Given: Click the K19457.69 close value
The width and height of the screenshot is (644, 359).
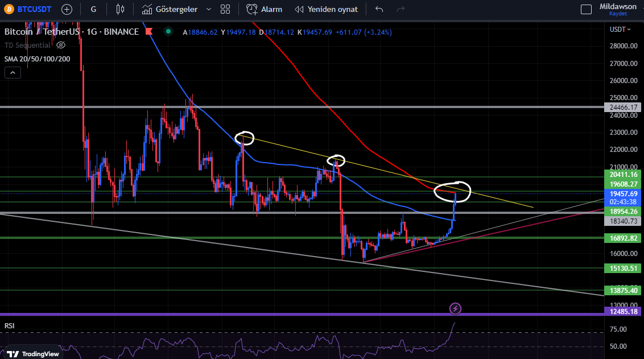Looking at the screenshot, I should [315, 32].
